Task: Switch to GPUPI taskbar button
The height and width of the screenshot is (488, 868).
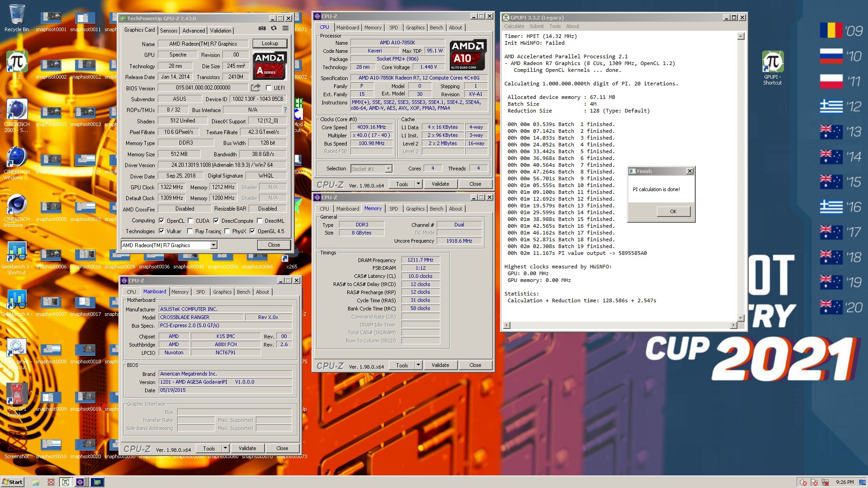Action: coord(66,482)
